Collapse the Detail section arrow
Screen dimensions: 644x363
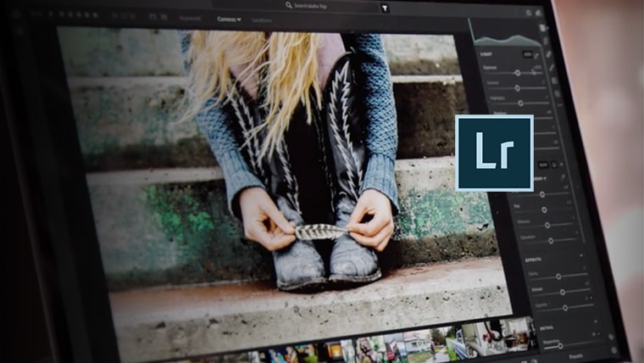(x=597, y=321)
